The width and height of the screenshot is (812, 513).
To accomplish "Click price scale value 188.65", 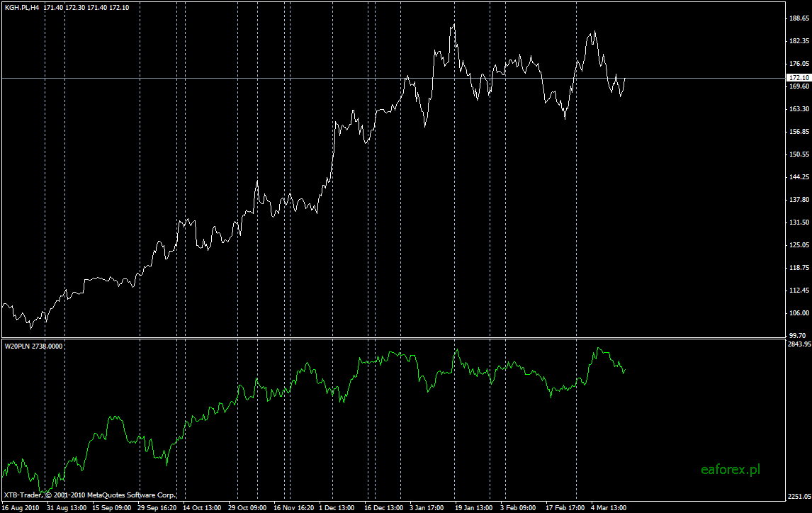I will 799,18.
